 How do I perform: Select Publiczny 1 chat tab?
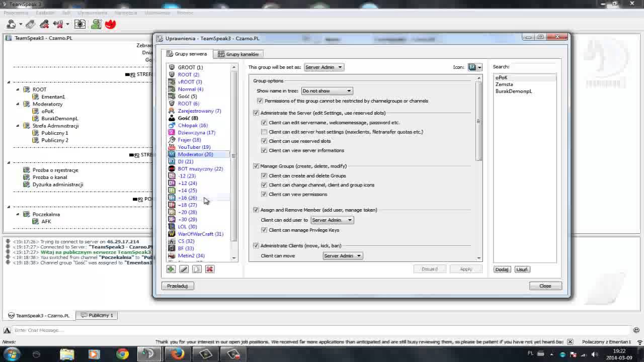(x=97, y=315)
